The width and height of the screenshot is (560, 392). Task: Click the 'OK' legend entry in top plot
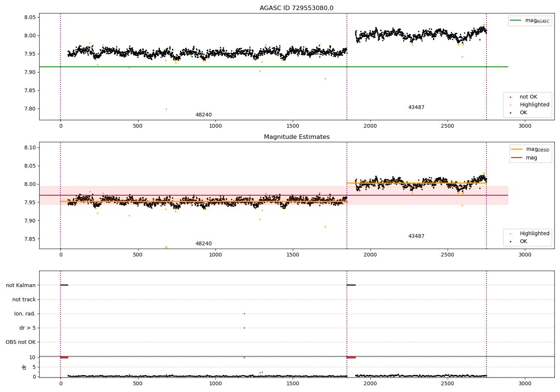[523, 113]
